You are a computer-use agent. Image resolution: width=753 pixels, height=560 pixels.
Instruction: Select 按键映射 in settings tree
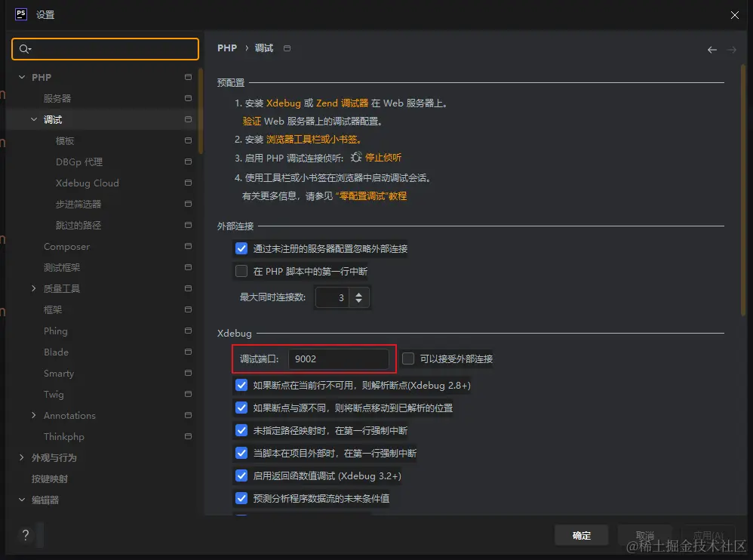pos(50,478)
